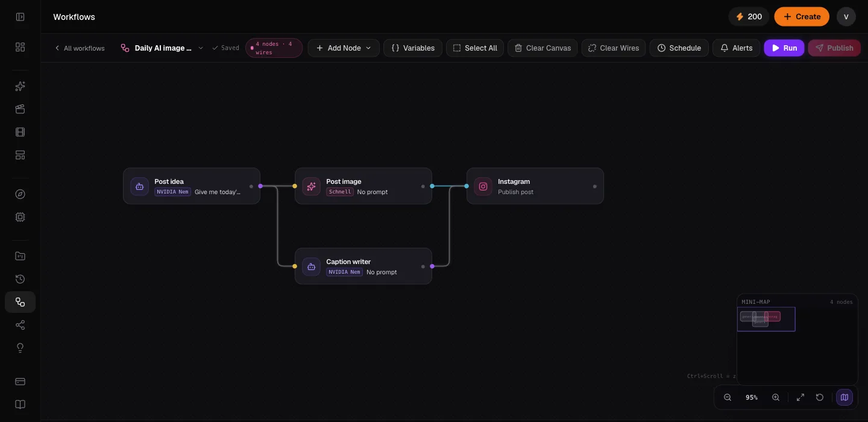Click the sparkle icon on Post image node
Screen dimensions: 868x422
point(311,186)
